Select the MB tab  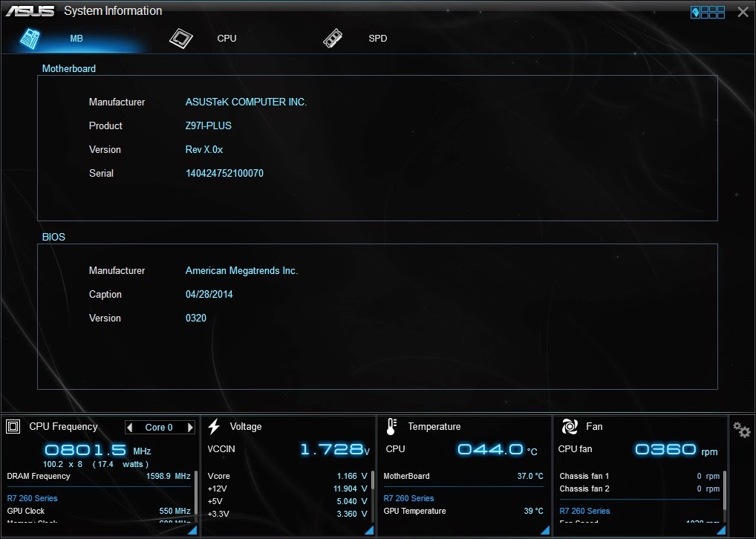coord(76,39)
